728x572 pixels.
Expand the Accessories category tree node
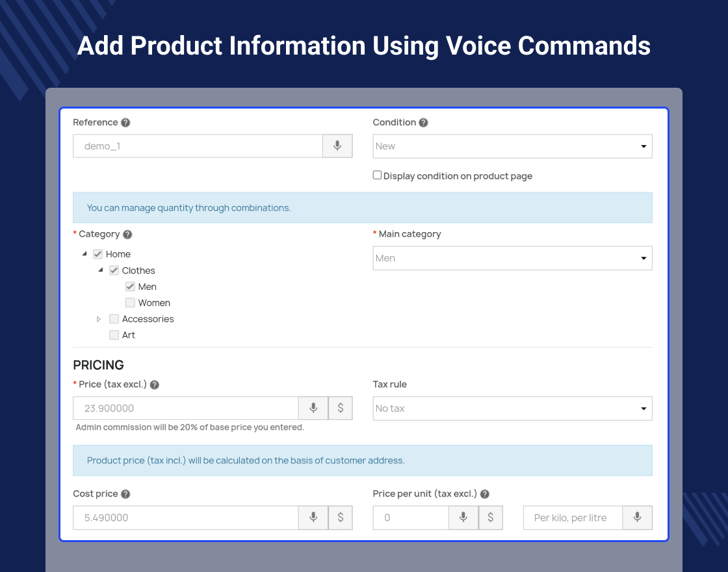tap(98, 319)
